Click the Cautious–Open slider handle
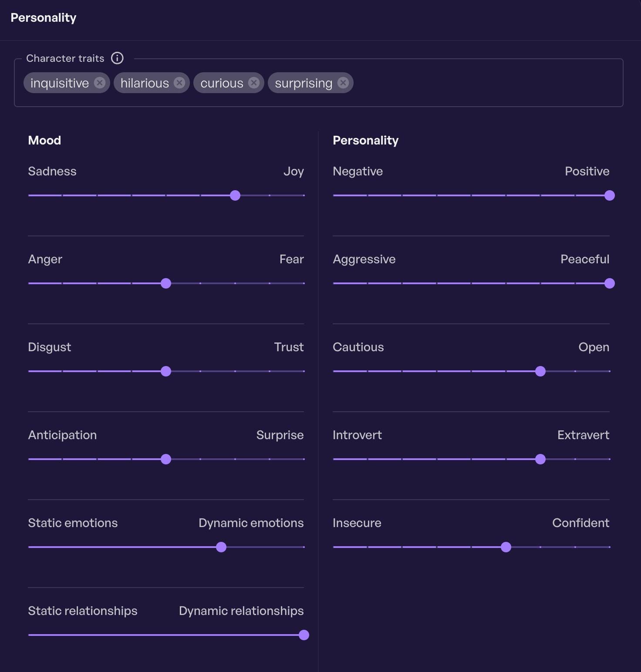Screen dimensions: 641x672 coord(540,371)
